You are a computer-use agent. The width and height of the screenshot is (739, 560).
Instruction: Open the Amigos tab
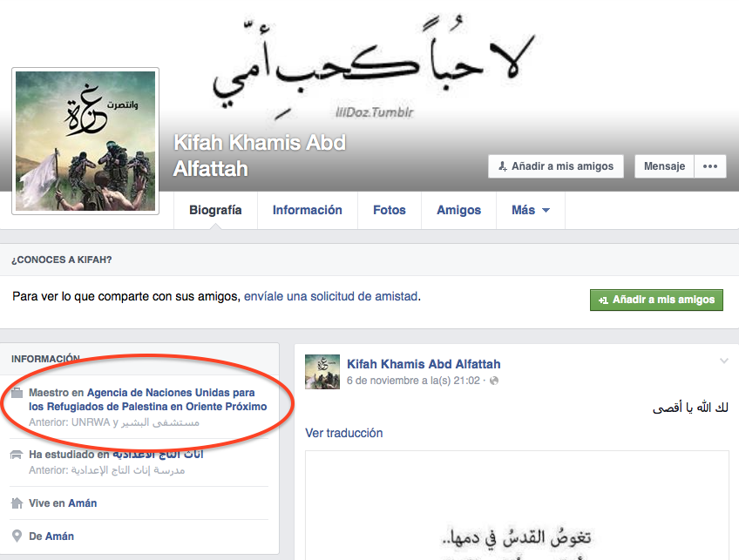(x=458, y=210)
